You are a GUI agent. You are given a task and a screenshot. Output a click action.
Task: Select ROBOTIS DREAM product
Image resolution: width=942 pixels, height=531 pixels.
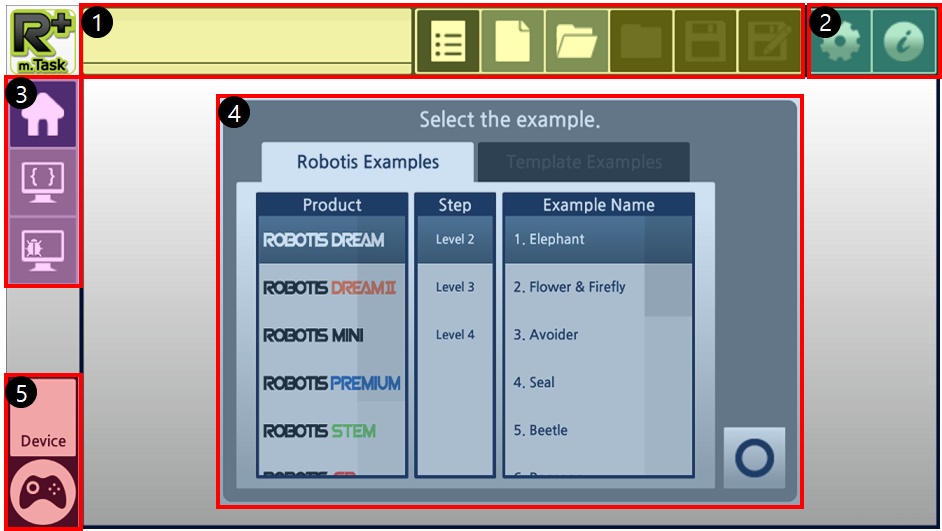[332, 240]
